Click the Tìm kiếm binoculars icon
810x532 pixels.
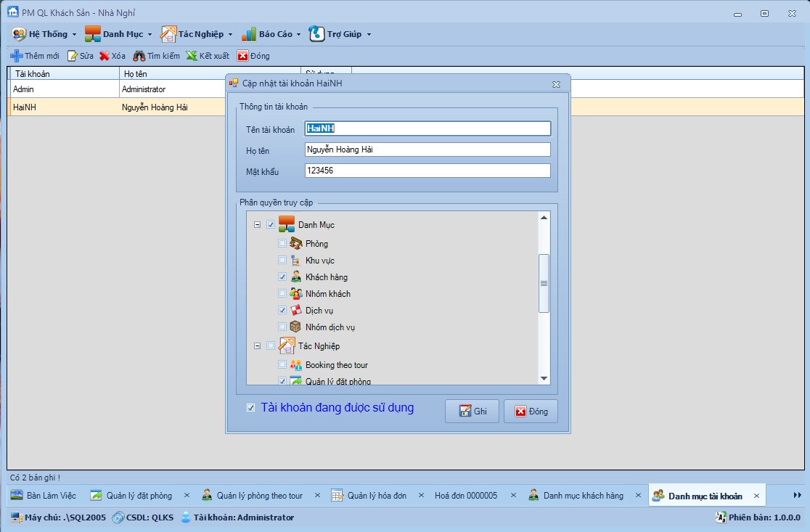(x=139, y=56)
